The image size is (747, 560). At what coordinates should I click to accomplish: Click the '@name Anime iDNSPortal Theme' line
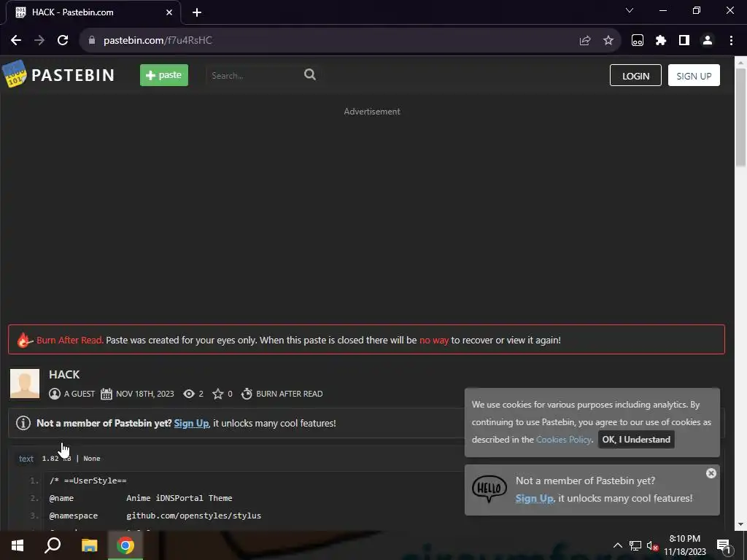(x=141, y=498)
